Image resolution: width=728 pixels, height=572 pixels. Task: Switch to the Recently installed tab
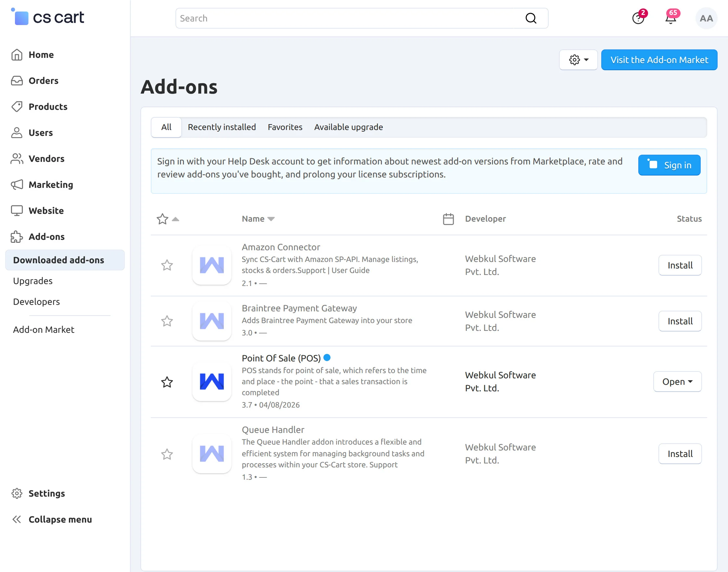click(222, 127)
